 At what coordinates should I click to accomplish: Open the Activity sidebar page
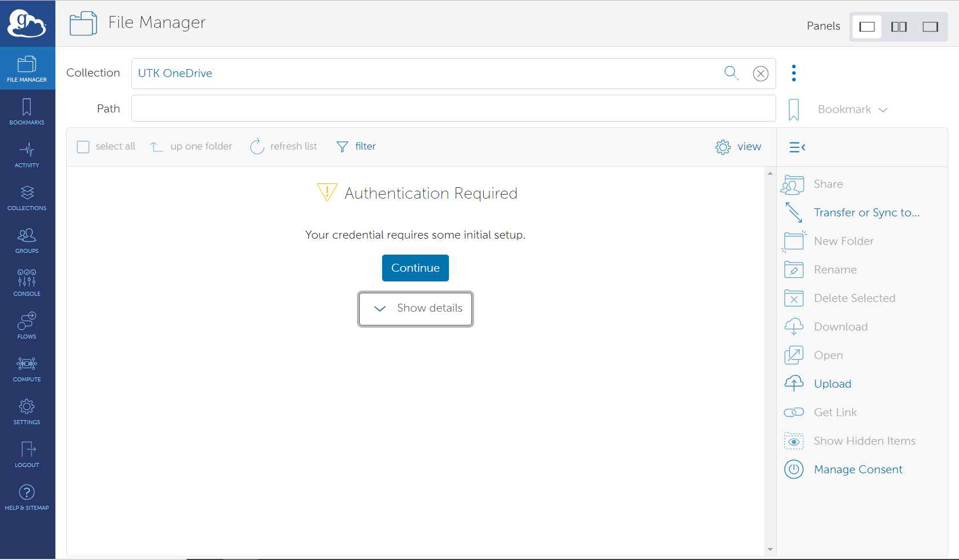tap(27, 155)
